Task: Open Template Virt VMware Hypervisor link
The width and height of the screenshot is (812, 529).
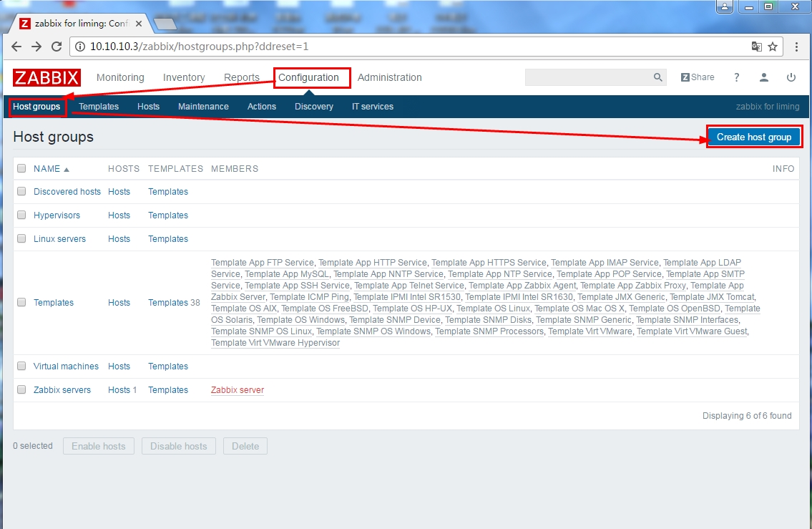Action: click(275, 342)
